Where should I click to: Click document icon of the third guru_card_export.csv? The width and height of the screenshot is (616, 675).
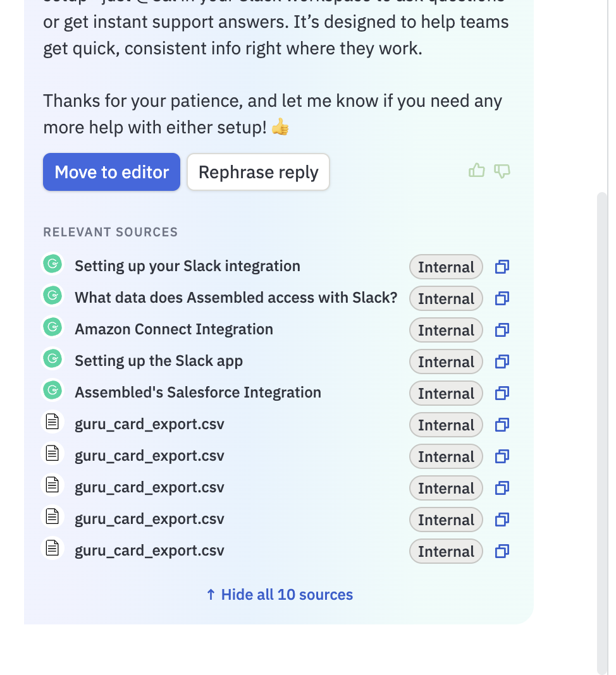52,485
